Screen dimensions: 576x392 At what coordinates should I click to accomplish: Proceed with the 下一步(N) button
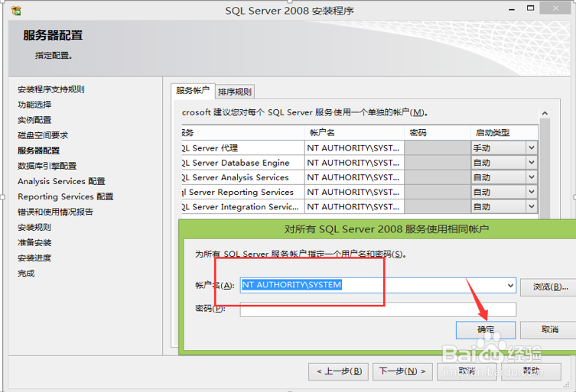[402, 372]
